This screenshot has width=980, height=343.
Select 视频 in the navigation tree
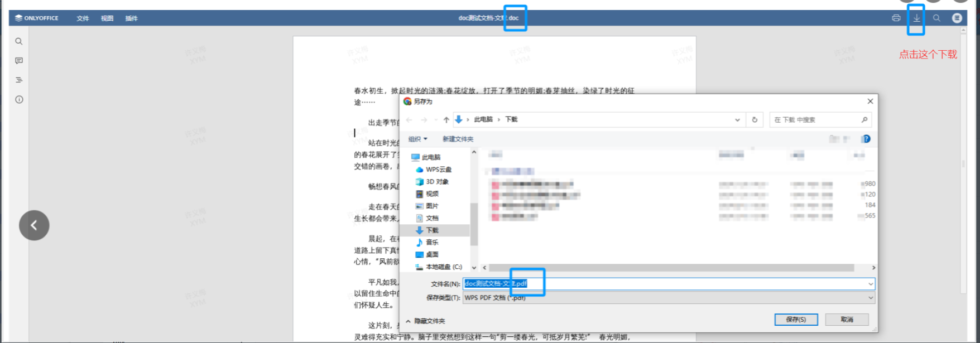pos(427,194)
